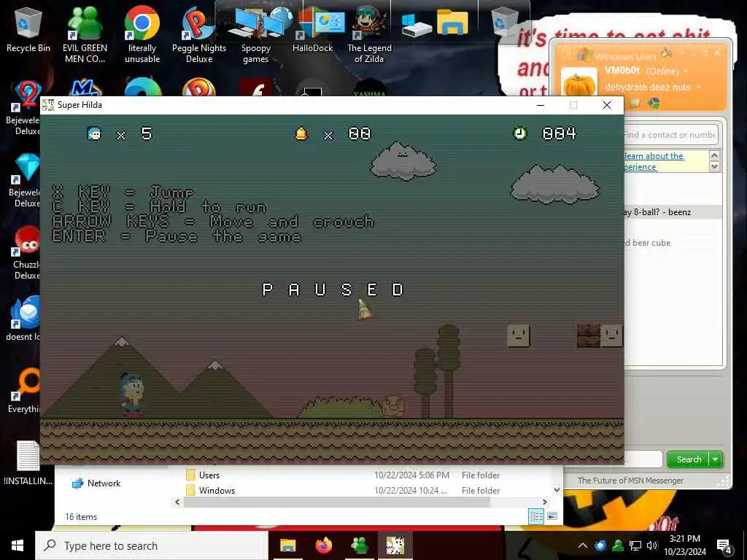Image resolution: width=747 pixels, height=560 pixels.
Task: Click the Recycle Bin icon in the top dock
Action: tap(505, 21)
